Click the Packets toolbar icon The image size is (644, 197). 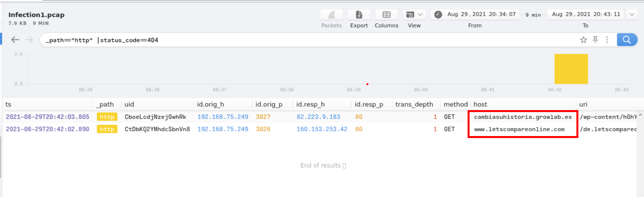point(331,15)
